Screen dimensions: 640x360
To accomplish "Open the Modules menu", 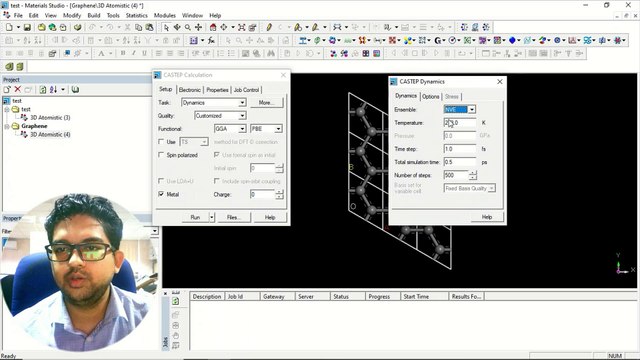I will point(164,15).
